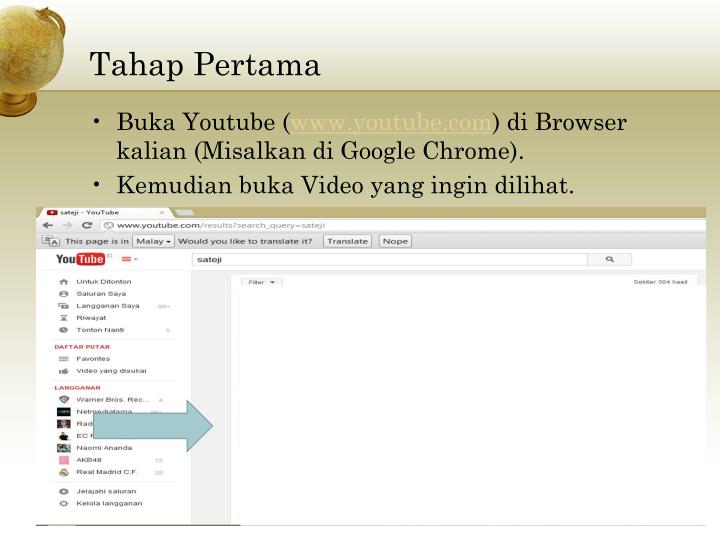The height and width of the screenshot is (540, 720).
Task: Open the AKB48 subscription
Action: [x=89, y=460]
